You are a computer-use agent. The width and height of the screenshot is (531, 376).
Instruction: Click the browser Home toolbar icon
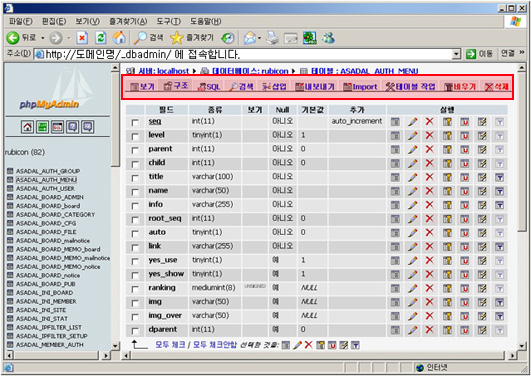[119, 38]
